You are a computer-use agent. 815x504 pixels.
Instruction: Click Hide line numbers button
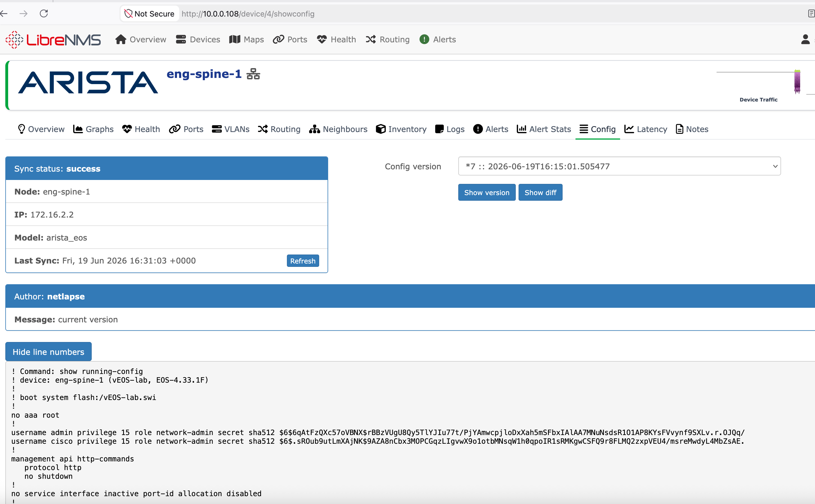48,352
